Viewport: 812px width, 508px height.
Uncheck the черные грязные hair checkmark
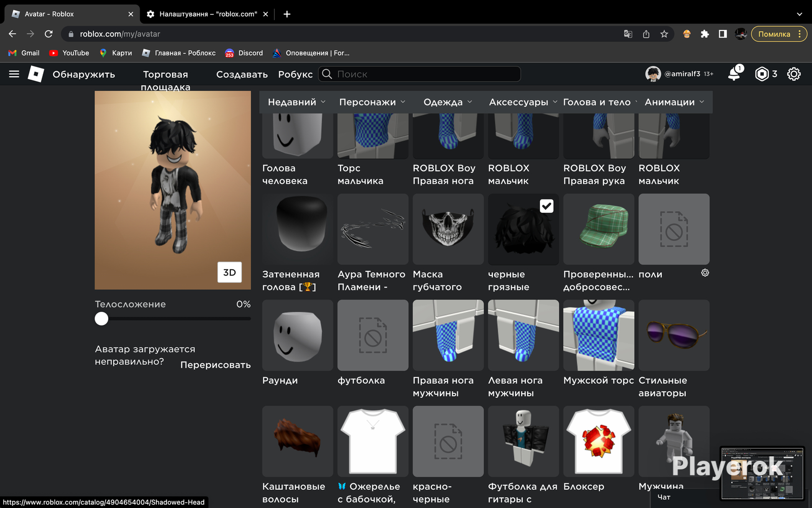click(x=547, y=206)
